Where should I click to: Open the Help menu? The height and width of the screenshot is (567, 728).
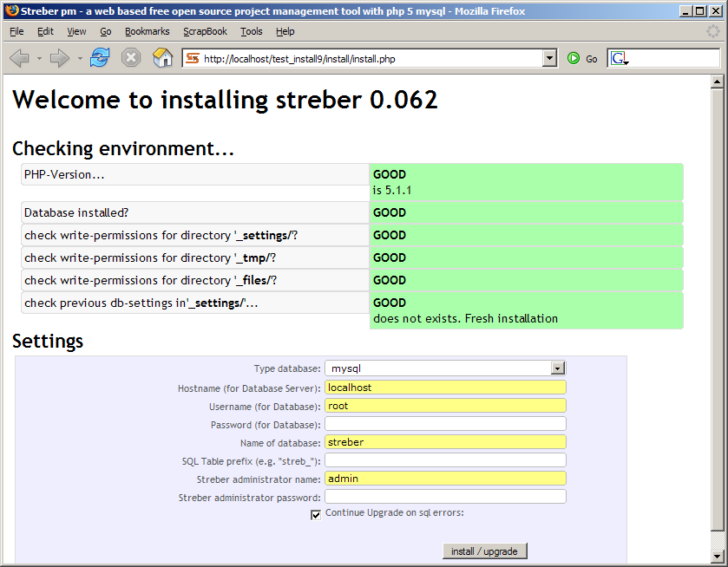(x=285, y=31)
